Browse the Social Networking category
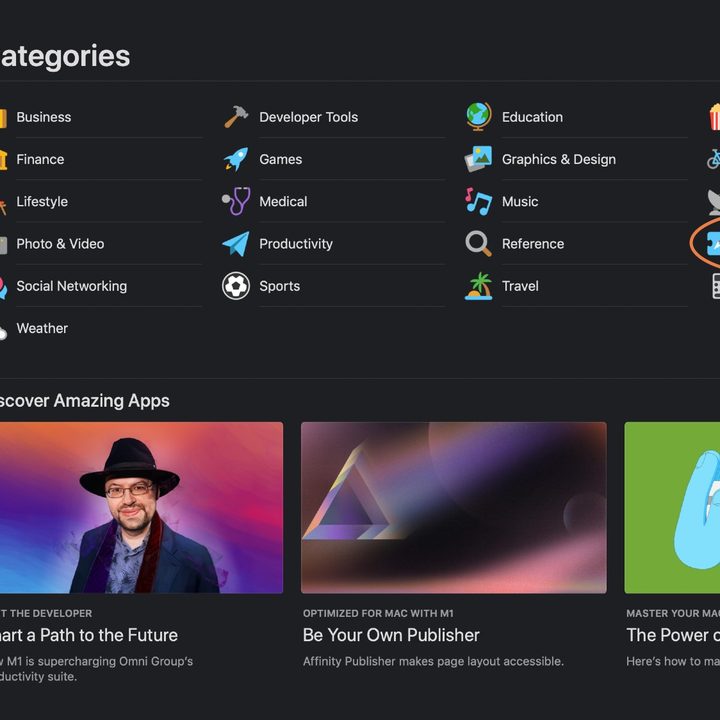The width and height of the screenshot is (720, 720). tap(72, 286)
